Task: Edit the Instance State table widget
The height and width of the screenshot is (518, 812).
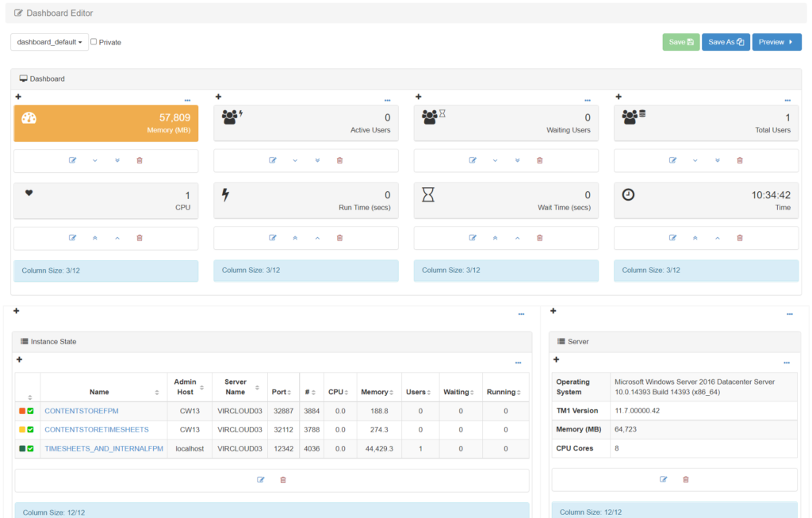Action: pos(260,480)
